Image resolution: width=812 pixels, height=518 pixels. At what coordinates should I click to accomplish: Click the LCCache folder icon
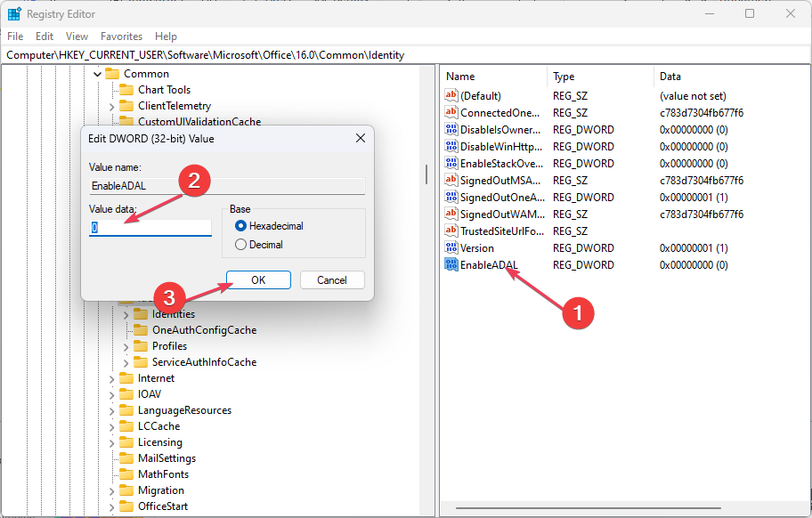pos(126,426)
